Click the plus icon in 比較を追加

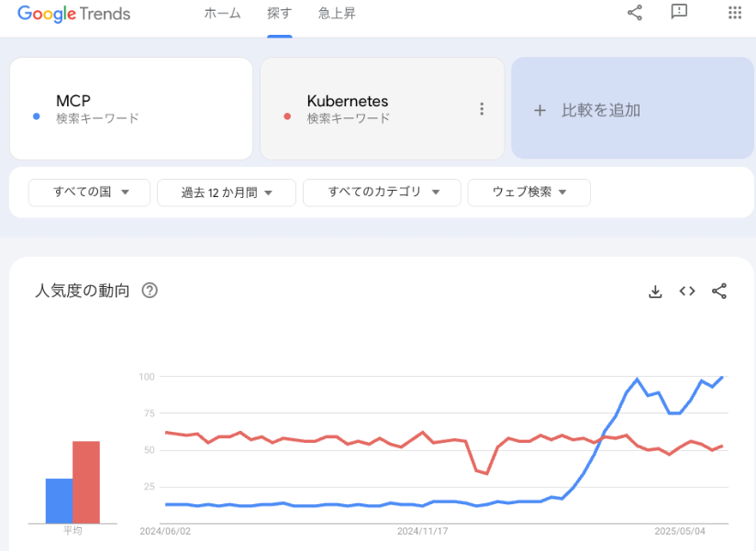(539, 110)
